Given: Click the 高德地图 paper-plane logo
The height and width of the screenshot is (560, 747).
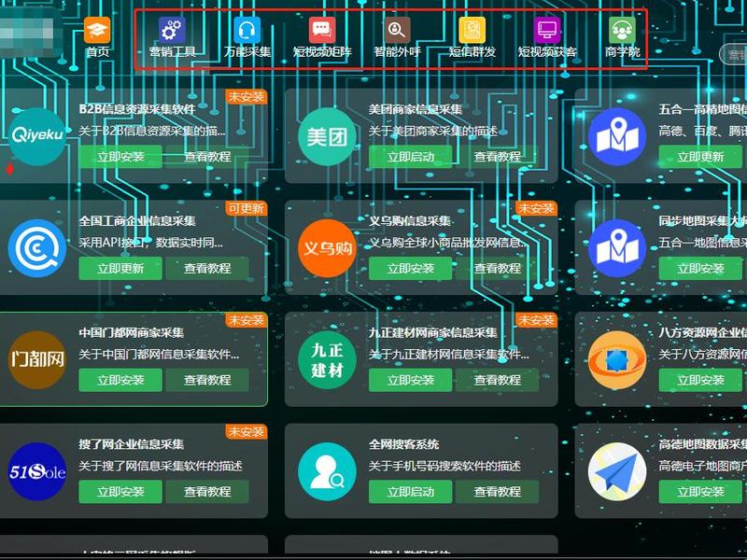Looking at the screenshot, I should 617,471.
